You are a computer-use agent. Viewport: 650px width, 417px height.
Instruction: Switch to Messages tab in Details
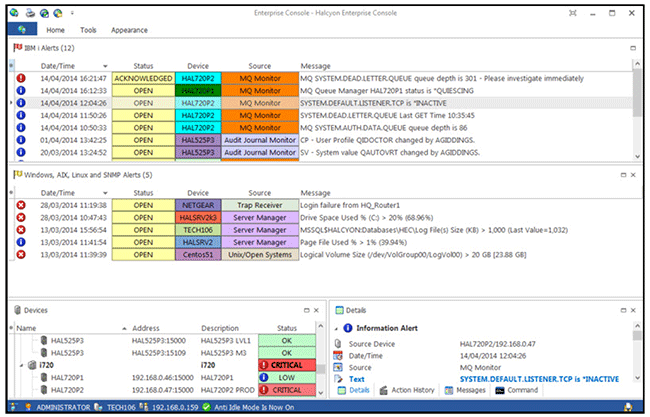point(465,390)
